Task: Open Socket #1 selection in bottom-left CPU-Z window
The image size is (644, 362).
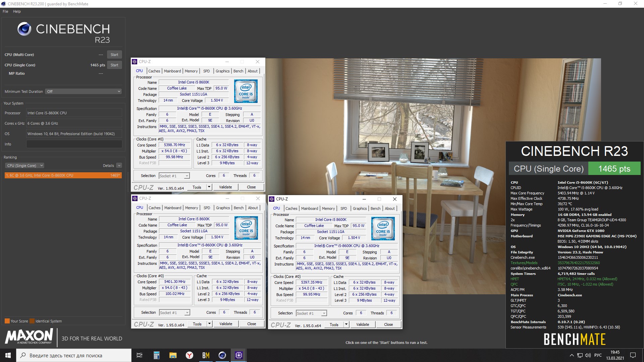Action: pyautogui.click(x=174, y=313)
